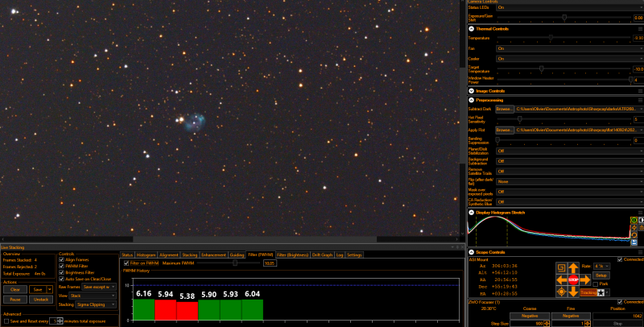
Task: Click the Unstack button
Action: pyautogui.click(x=41, y=300)
